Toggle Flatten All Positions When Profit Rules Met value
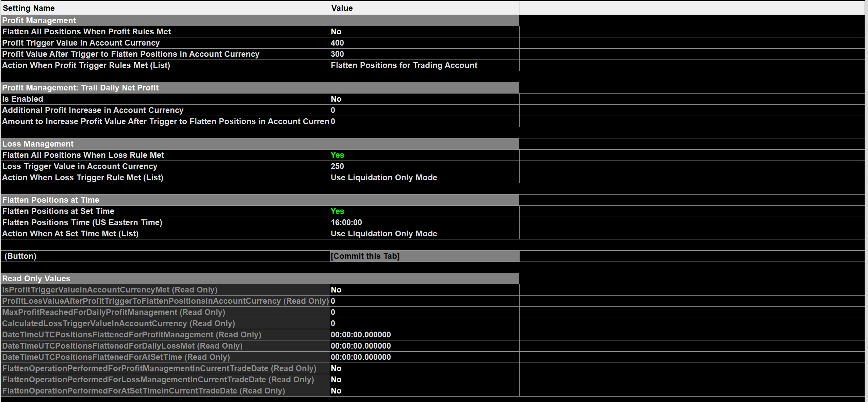This screenshot has width=868, height=402. coord(424,32)
